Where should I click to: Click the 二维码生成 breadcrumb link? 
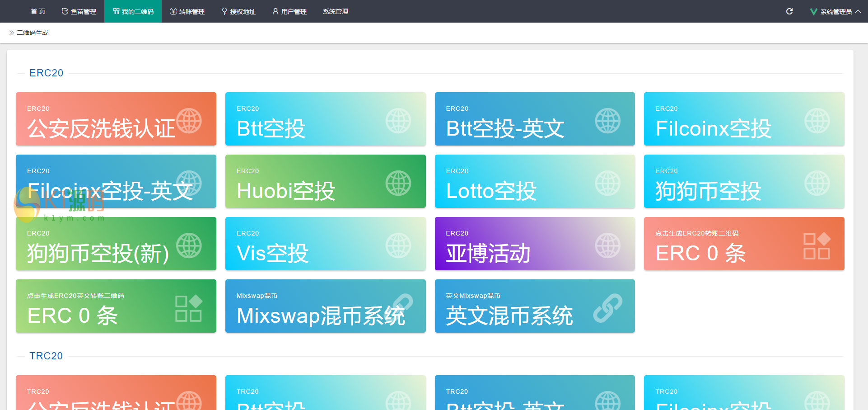32,32
